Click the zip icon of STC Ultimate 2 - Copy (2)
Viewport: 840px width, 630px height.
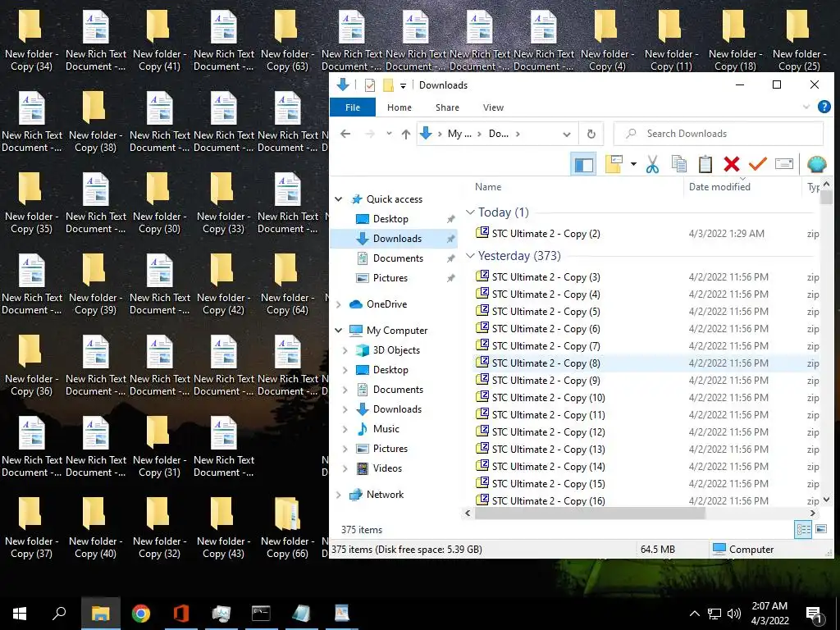(x=482, y=232)
